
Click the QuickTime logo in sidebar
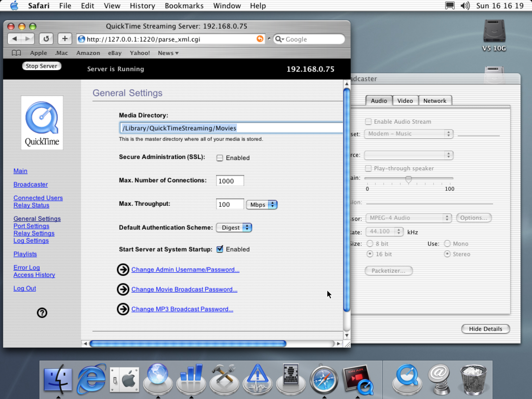click(42, 123)
